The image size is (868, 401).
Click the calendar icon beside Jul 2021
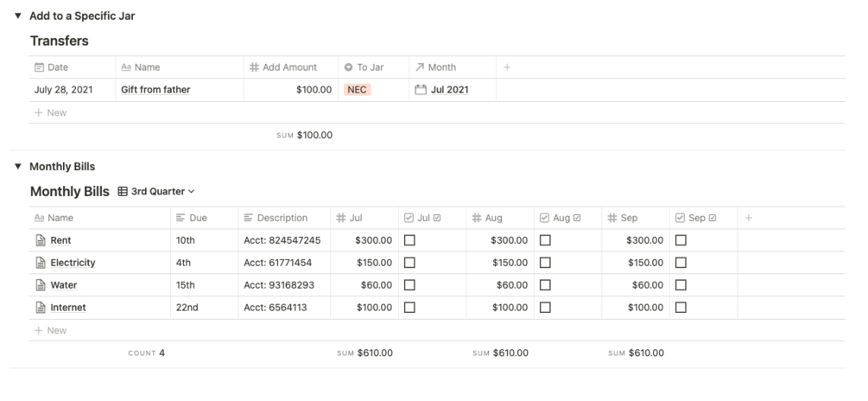coord(421,89)
